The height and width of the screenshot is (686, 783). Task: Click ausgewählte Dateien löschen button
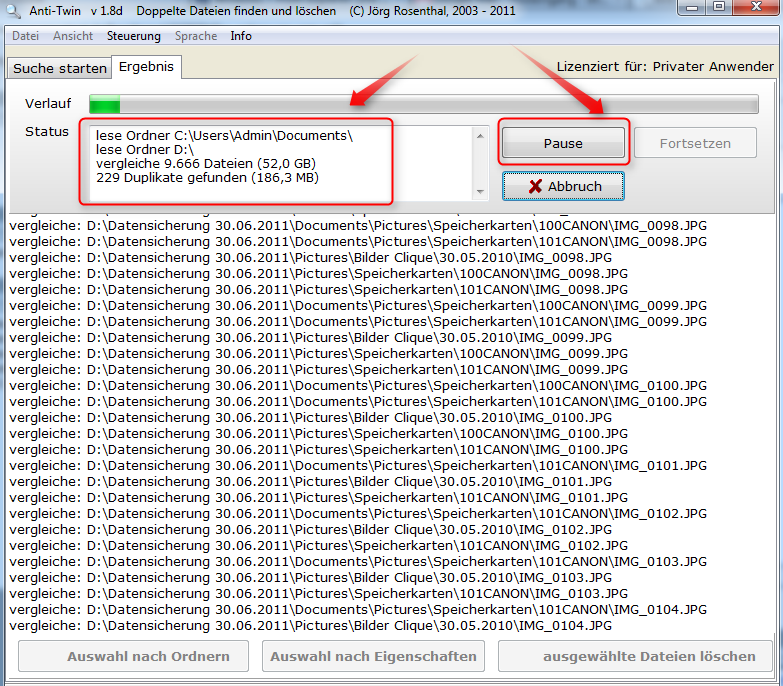[x=635, y=656]
